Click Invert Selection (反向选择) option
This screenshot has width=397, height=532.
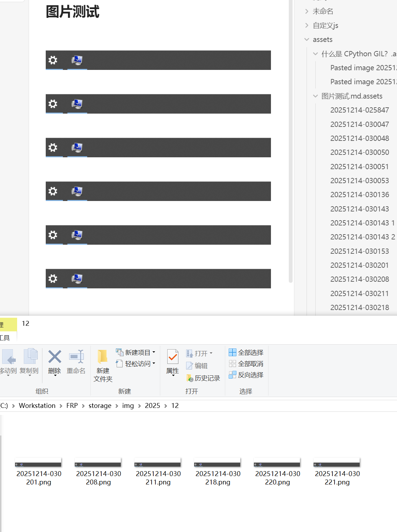[246, 375]
